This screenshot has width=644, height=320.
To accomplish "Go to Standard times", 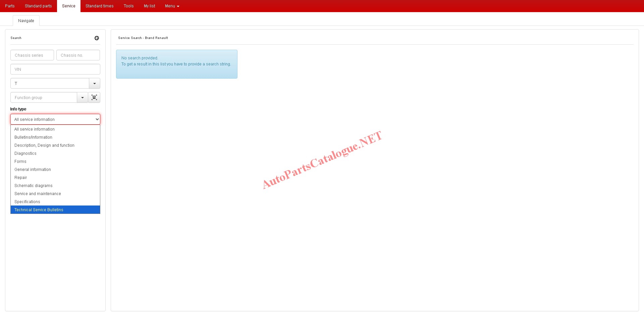I will pyautogui.click(x=99, y=6).
